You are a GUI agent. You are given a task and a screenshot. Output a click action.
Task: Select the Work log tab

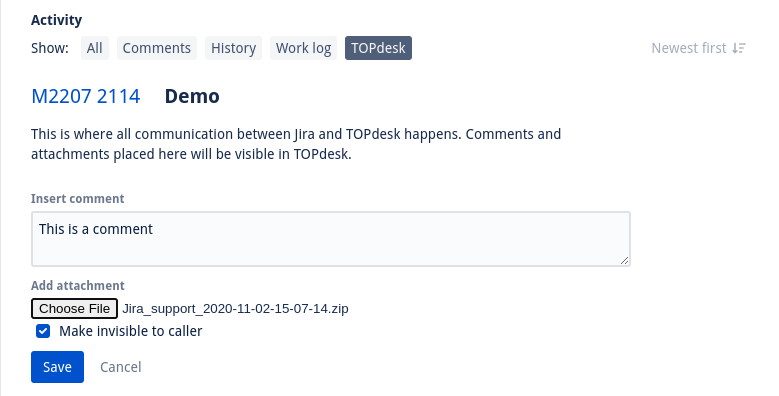point(304,48)
